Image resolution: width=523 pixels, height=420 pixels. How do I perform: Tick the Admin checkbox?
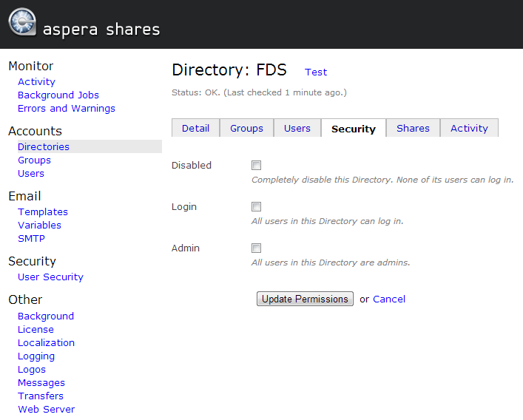256,248
